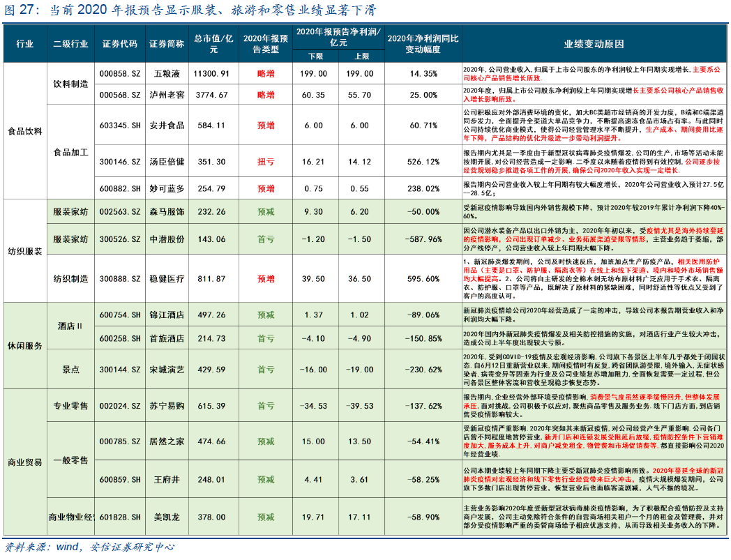The width and height of the screenshot is (731, 560).
Task: Select the 纺织服装 industry cell
Action: [25, 252]
